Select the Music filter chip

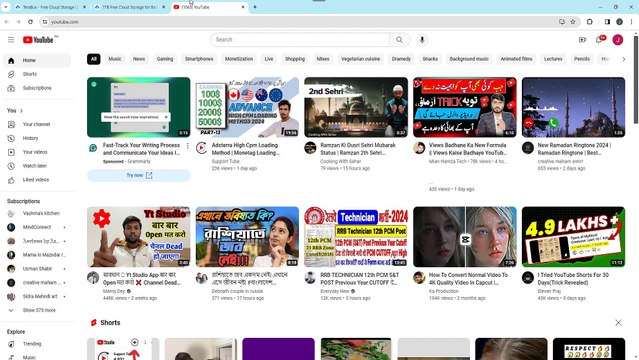115,59
